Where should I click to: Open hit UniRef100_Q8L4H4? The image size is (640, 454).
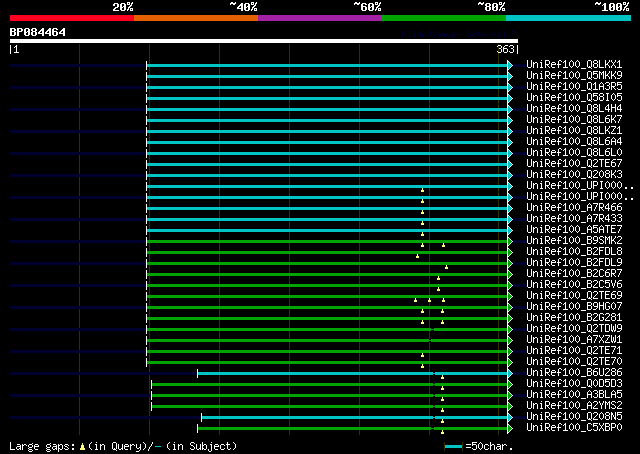pos(574,108)
